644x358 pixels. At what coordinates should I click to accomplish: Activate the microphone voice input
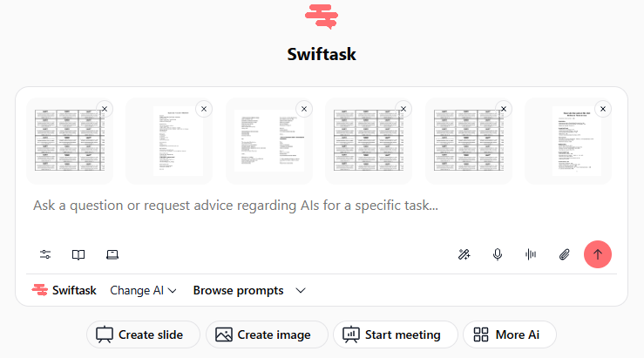click(x=498, y=254)
